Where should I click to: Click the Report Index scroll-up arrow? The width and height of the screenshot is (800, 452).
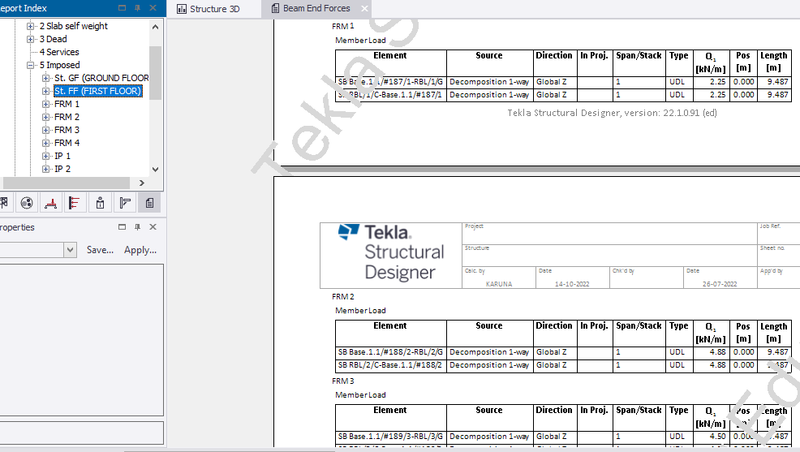(156, 27)
